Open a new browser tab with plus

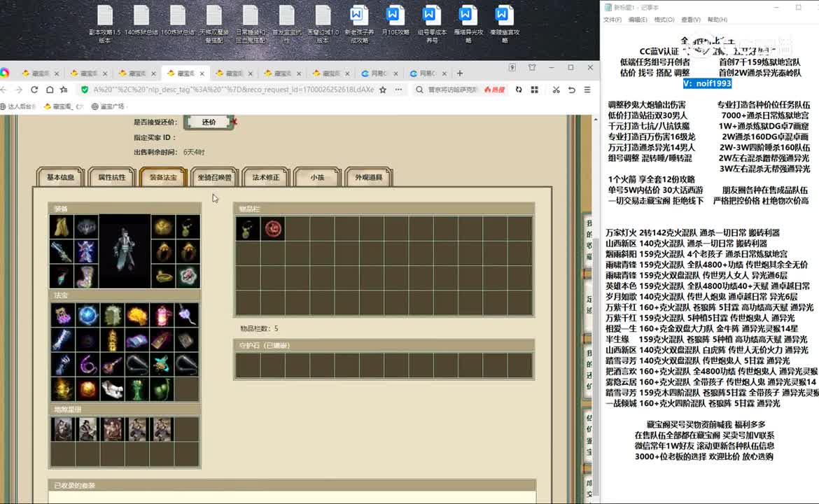(460, 73)
